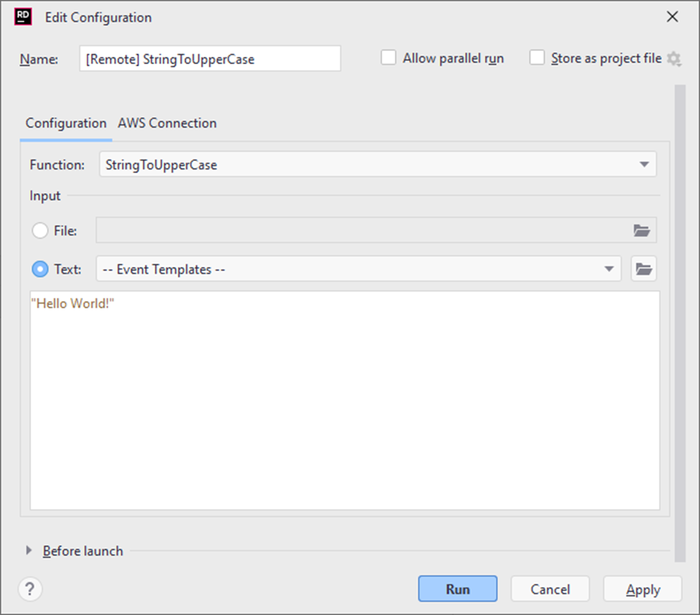Viewport: 700px width, 615px height.
Task: Click into the Name text field
Action: click(210, 59)
